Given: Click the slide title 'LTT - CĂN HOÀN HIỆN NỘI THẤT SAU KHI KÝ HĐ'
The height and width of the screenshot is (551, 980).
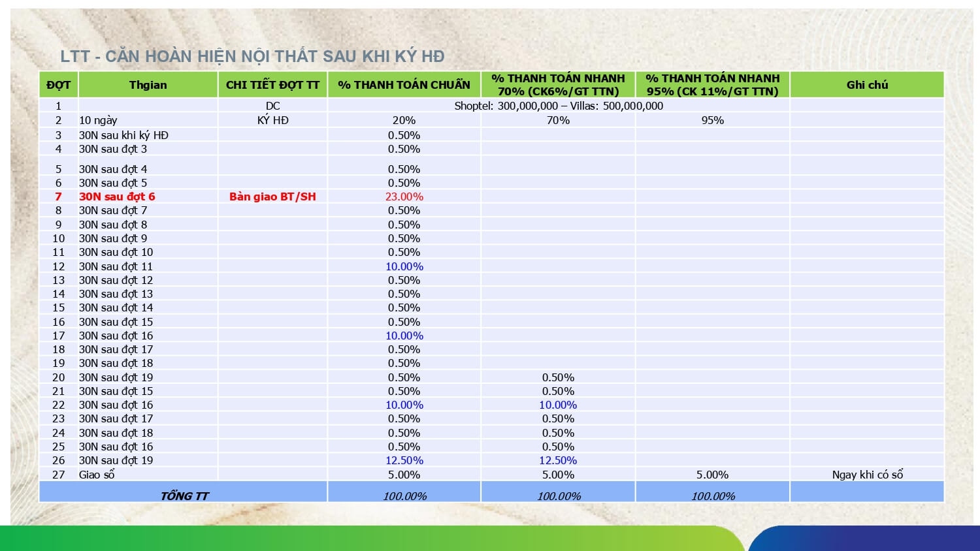Looking at the screenshot, I should point(252,56).
